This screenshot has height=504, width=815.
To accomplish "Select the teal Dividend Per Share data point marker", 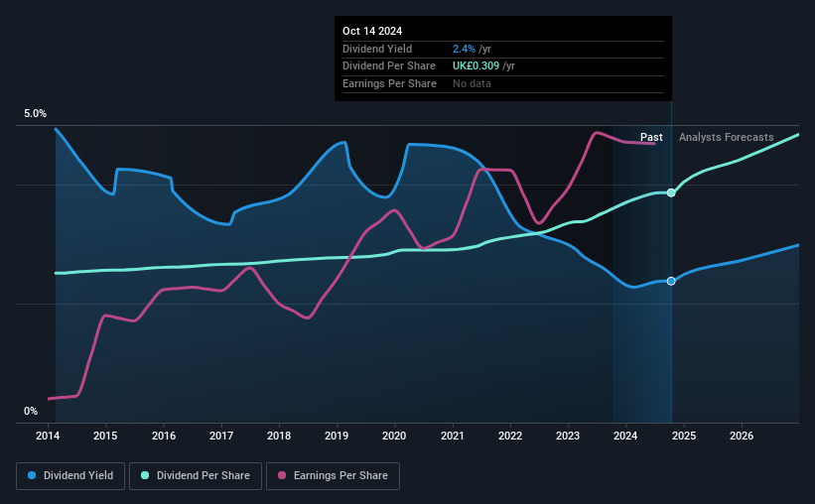I will 671,192.
